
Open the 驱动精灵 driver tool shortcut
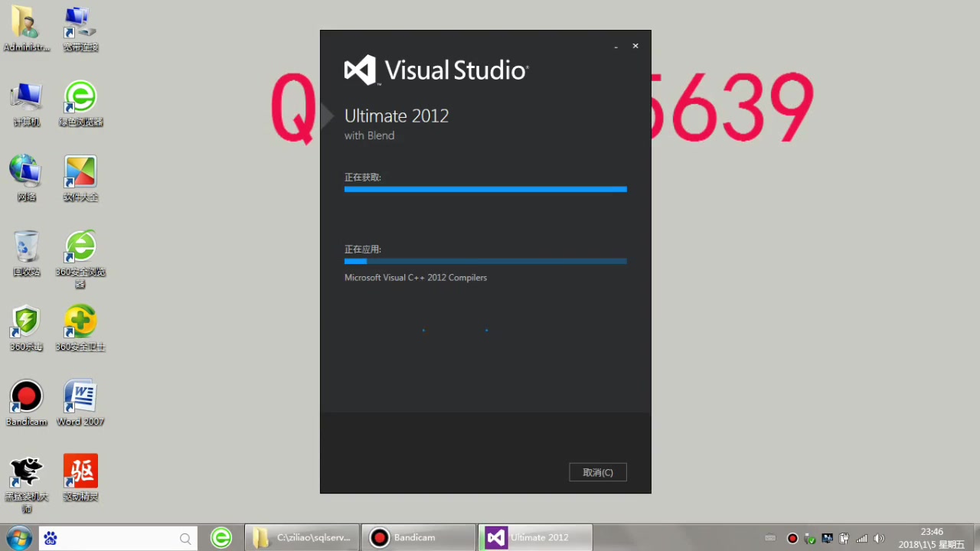(80, 478)
